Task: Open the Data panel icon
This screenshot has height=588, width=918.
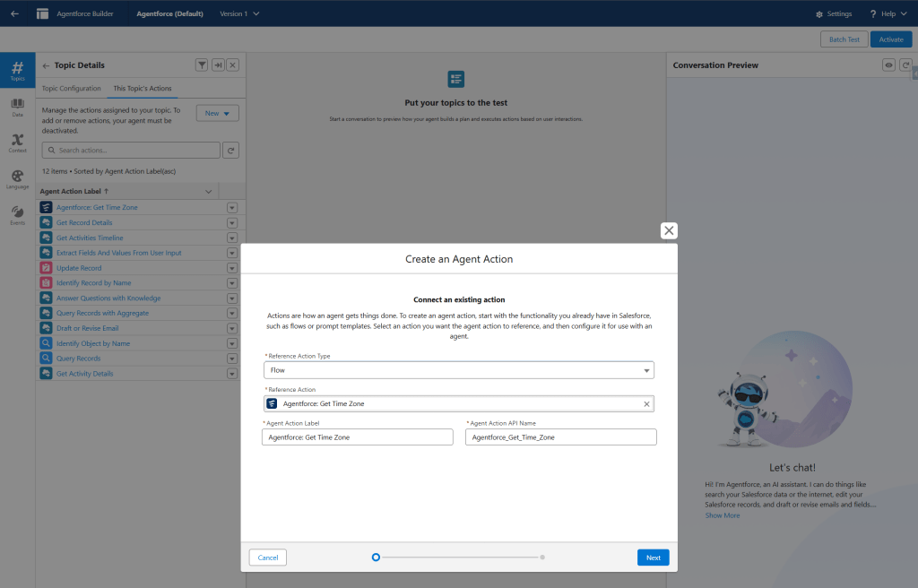Action: pyautogui.click(x=17, y=107)
